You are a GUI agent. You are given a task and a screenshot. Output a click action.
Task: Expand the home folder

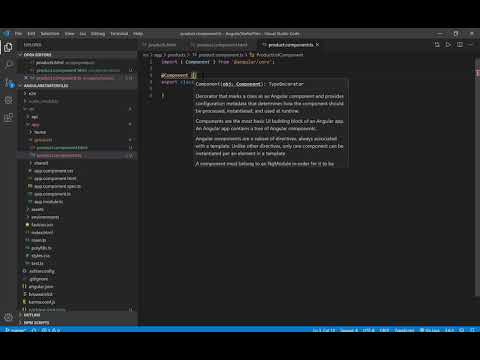(x=77, y=132)
